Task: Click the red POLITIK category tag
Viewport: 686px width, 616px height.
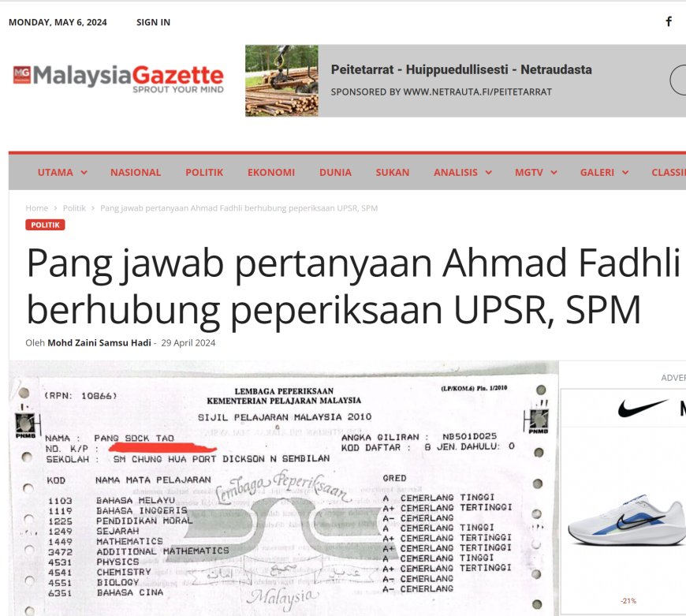Action: click(x=45, y=225)
